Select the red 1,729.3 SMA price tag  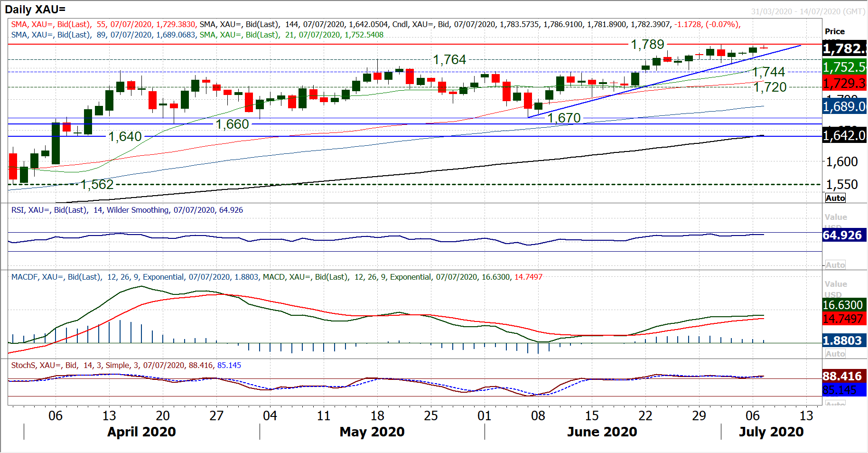pos(845,84)
